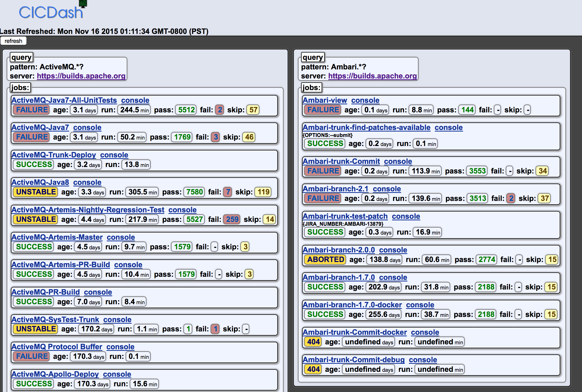Viewport: 582px width, 392px height.
Task: Click the 'pattern: ActiveMQ.*?' query text
Action: point(47,67)
